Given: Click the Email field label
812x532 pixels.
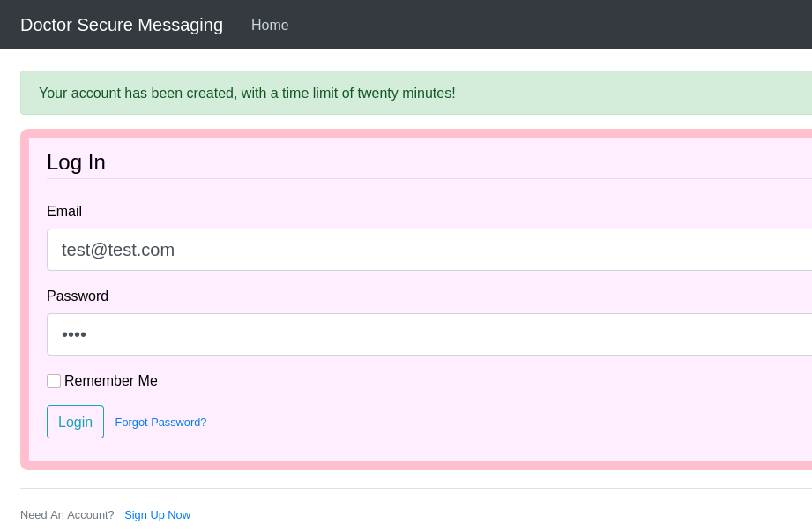Looking at the screenshot, I should point(64,212).
